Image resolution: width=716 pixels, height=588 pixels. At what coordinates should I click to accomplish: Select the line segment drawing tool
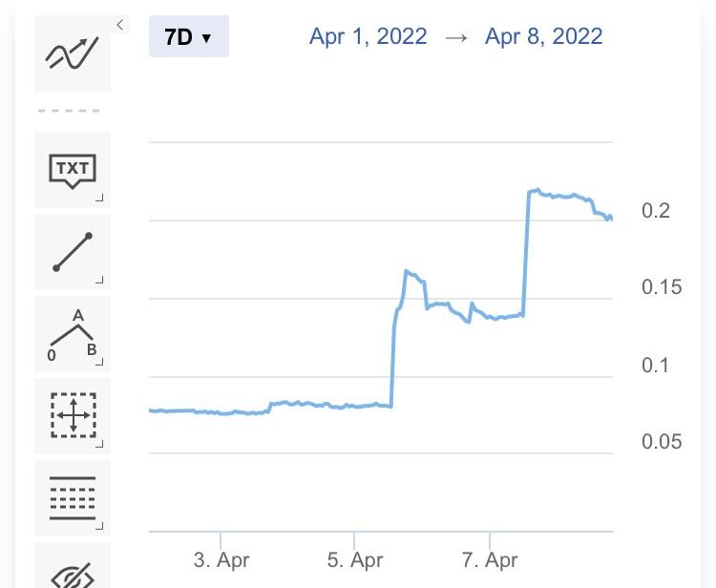pos(73,252)
